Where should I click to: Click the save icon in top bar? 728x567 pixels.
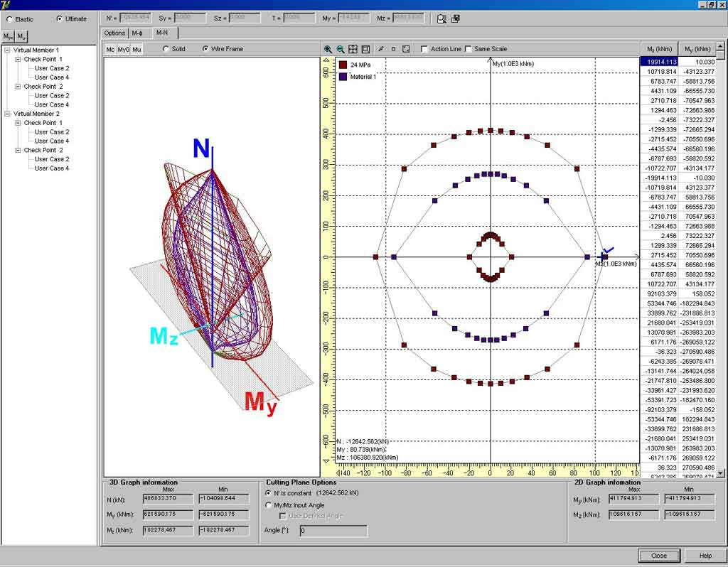tap(455, 18)
